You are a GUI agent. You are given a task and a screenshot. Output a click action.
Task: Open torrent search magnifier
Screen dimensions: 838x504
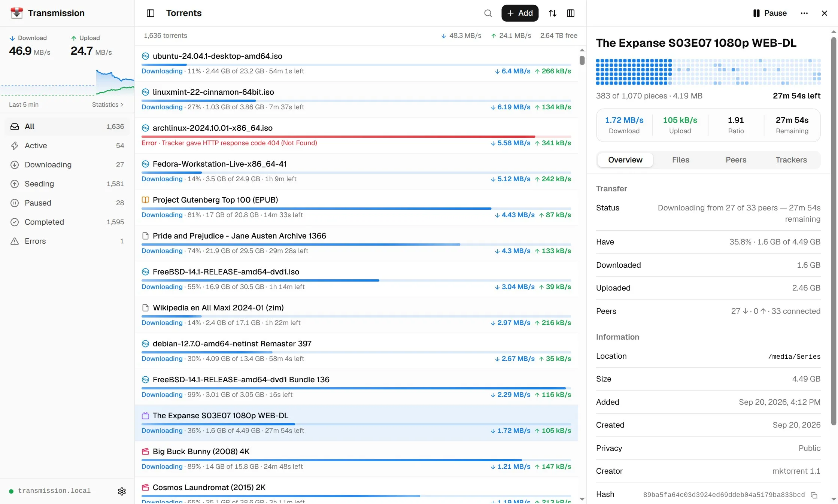(x=488, y=13)
